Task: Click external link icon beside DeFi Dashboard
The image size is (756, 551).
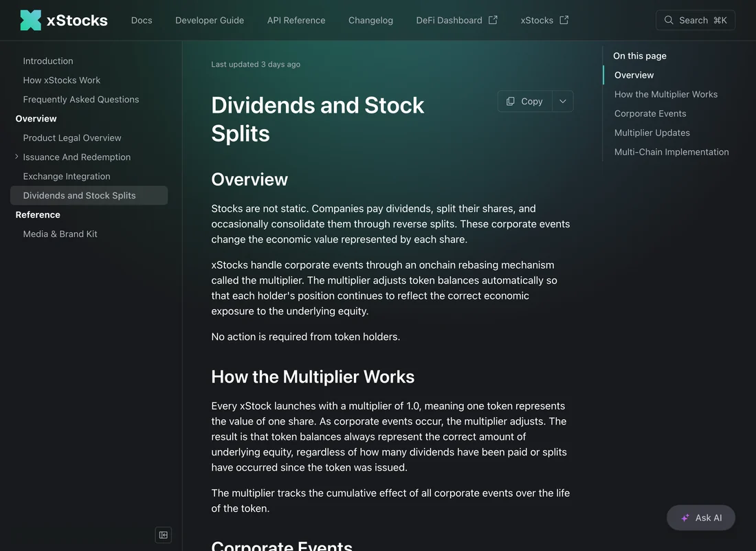Action: tap(493, 20)
